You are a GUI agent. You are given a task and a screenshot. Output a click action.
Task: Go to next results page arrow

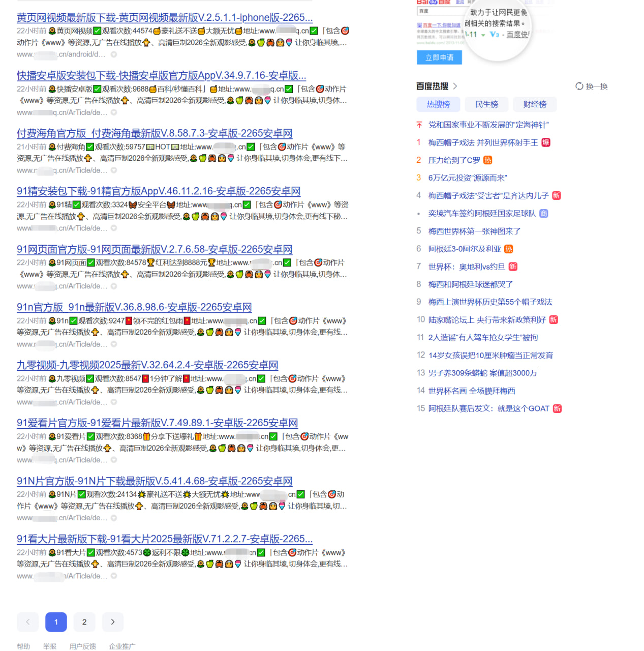pos(113,622)
